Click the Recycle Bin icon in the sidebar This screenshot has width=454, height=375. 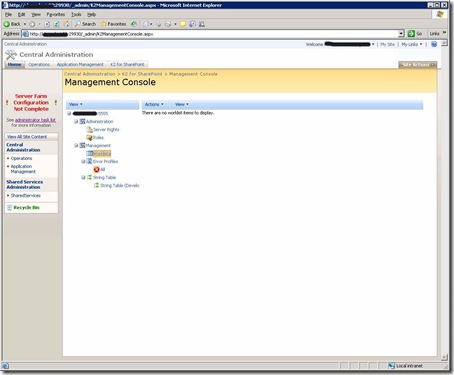click(x=9, y=207)
